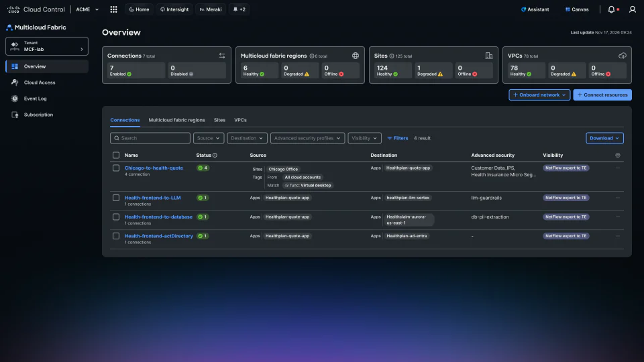Click info icon beside Sites title
This screenshot has height=362, width=644.
(392, 56)
